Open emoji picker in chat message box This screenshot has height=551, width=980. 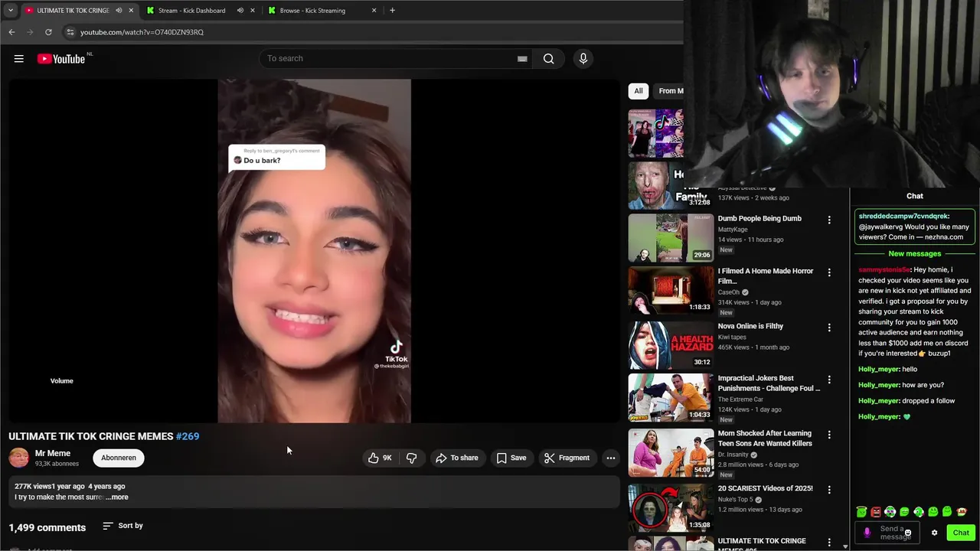pos(908,533)
